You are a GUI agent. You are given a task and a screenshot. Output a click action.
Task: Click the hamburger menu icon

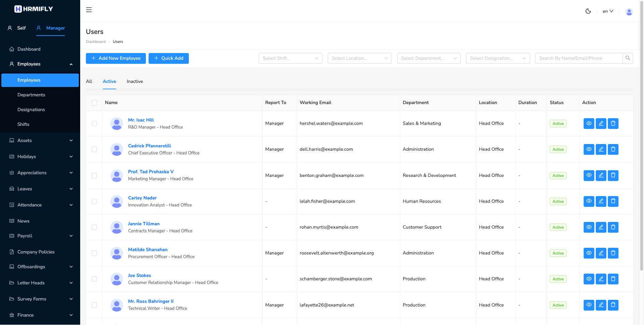pyautogui.click(x=89, y=10)
